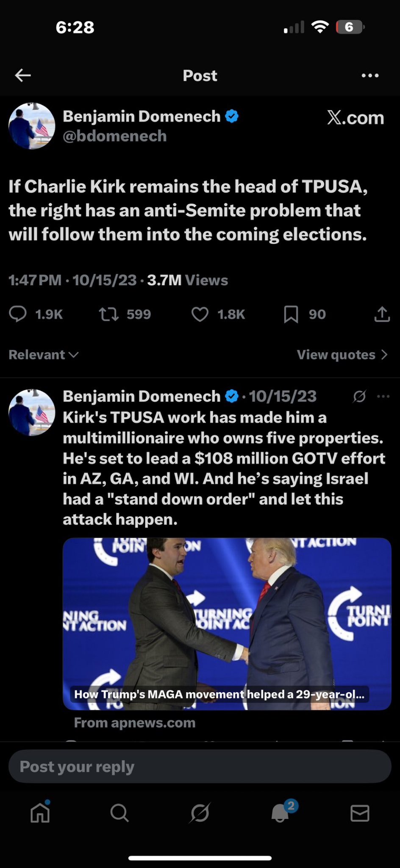The image size is (400, 868).
Task: Tap the back arrow icon
Action: pyautogui.click(x=23, y=75)
